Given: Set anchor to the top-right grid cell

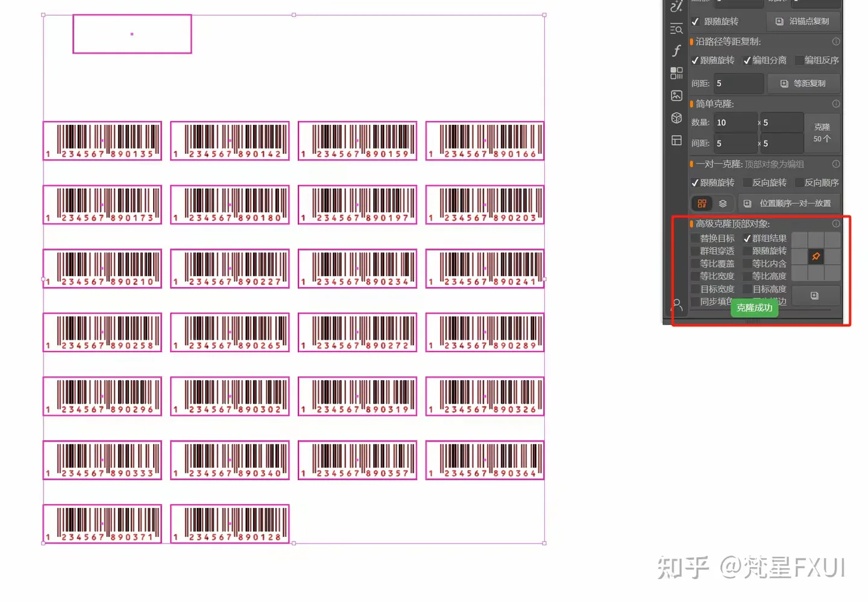Looking at the screenshot, I should (x=832, y=240).
